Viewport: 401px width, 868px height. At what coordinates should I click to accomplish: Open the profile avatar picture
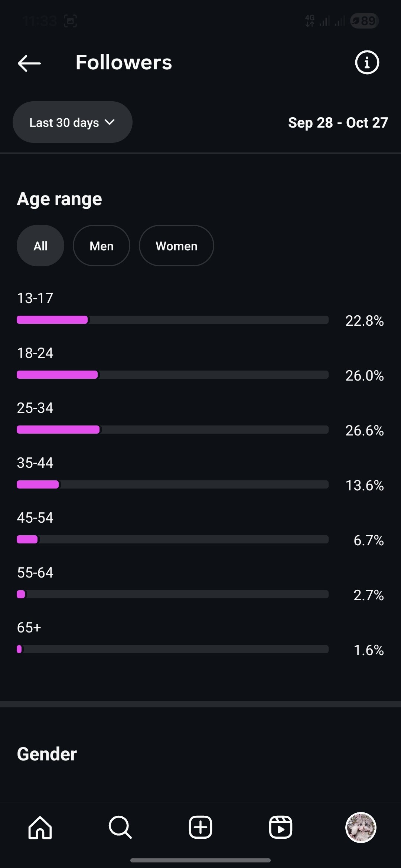coord(361,827)
